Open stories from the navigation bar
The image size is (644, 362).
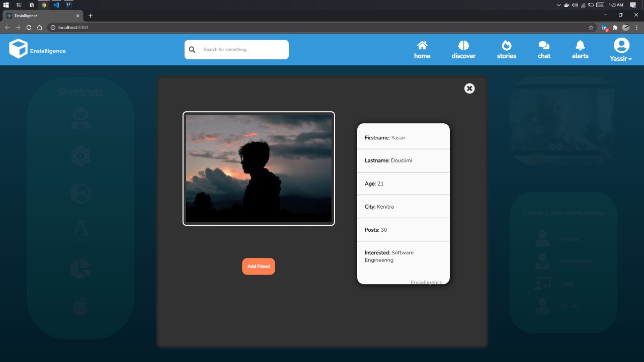[x=506, y=48]
